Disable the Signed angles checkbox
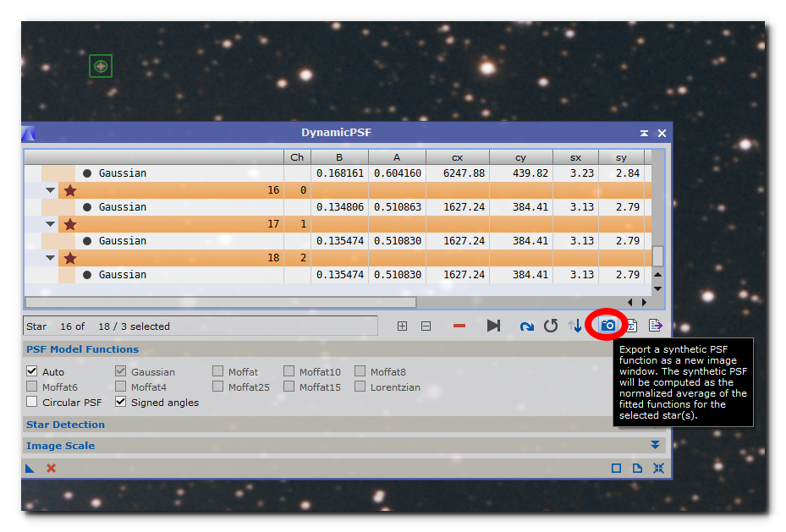The height and width of the screenshot is (532, 786). coord(120,402)
